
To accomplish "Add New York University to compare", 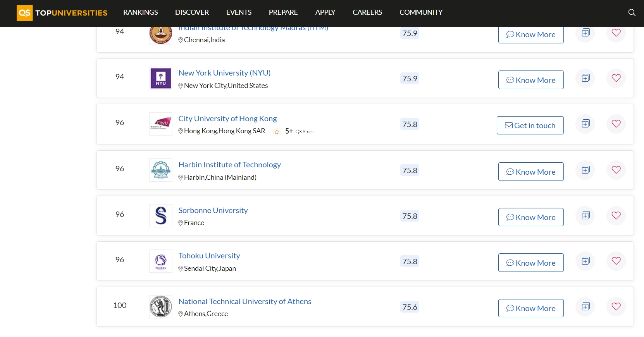I will pos(585,78).
